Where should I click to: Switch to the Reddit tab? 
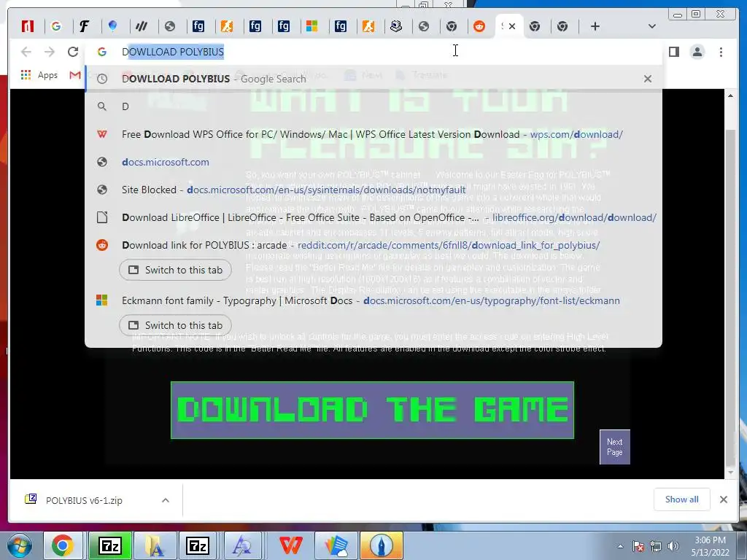click(479, 26)
